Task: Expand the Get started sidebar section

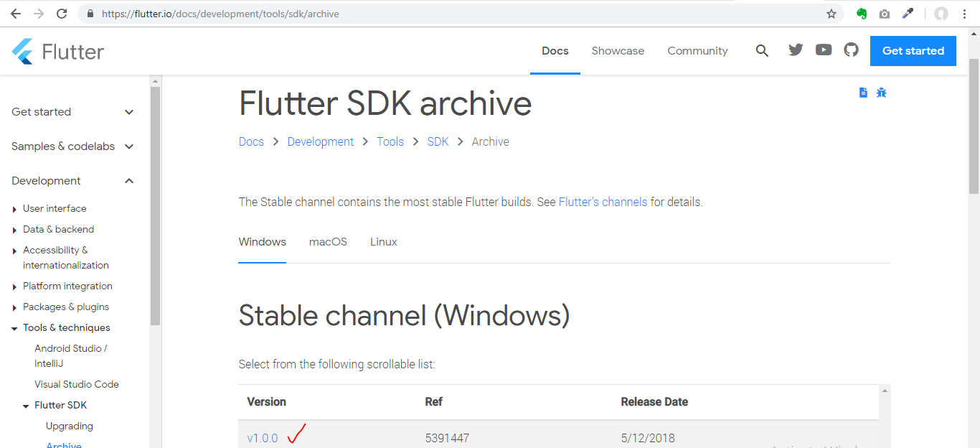Action: [x=72, y=112]
